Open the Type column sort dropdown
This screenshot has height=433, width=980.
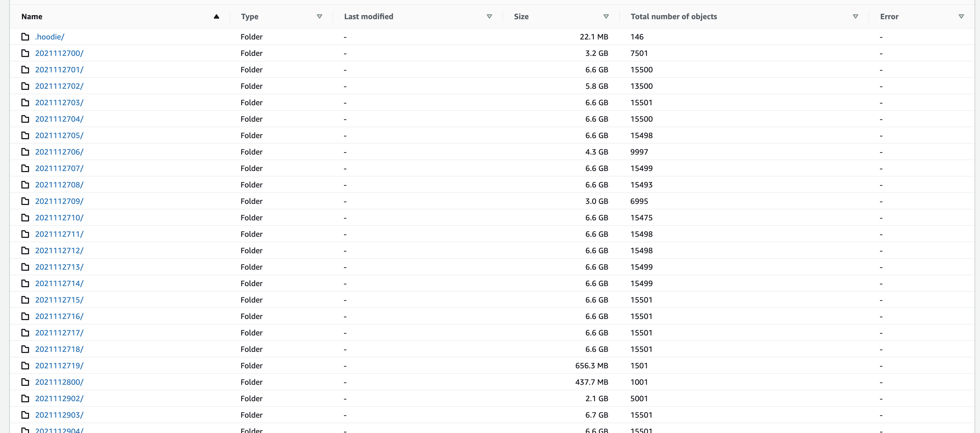(x=319, y=16)
